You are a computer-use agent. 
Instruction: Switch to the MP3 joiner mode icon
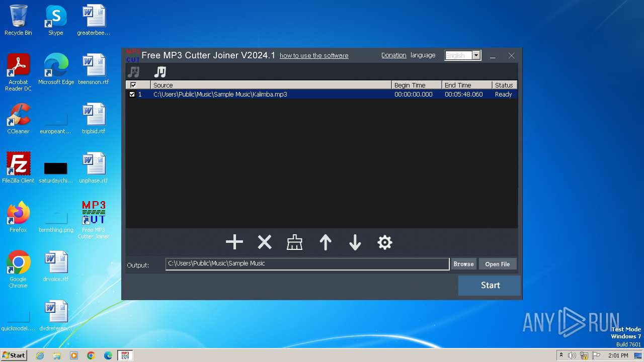click(160, 72)
